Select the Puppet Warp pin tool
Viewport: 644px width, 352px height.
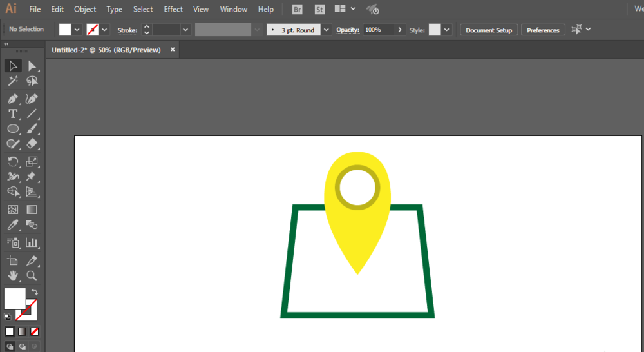pos(32,177)
